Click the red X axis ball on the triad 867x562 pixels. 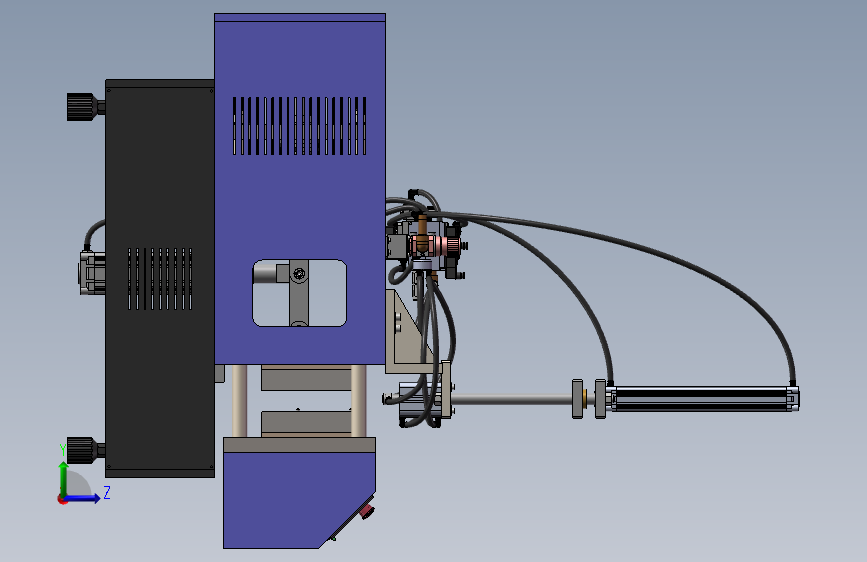62,500
